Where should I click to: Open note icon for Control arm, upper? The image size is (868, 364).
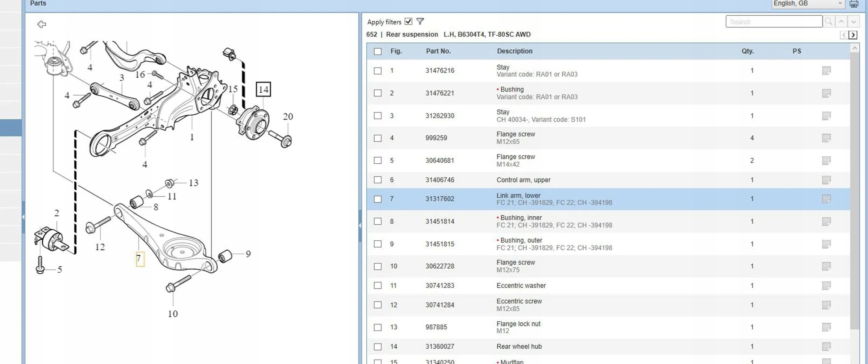[x=826, y=180]
